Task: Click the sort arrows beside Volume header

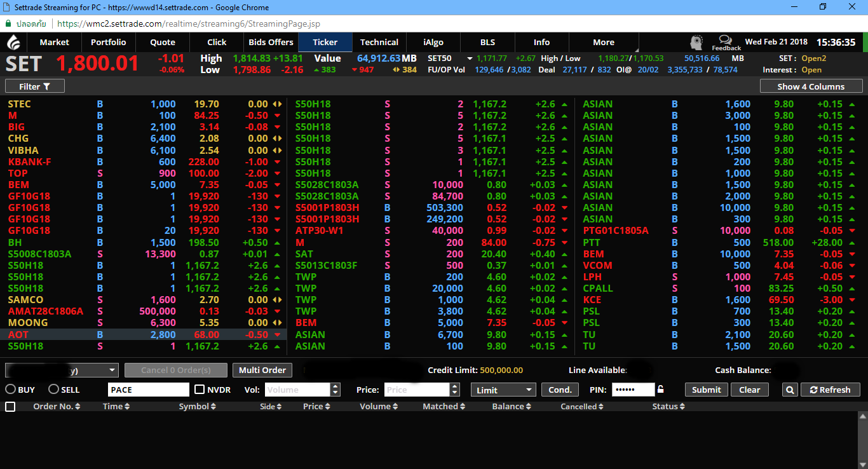Action: click(395, 407)
